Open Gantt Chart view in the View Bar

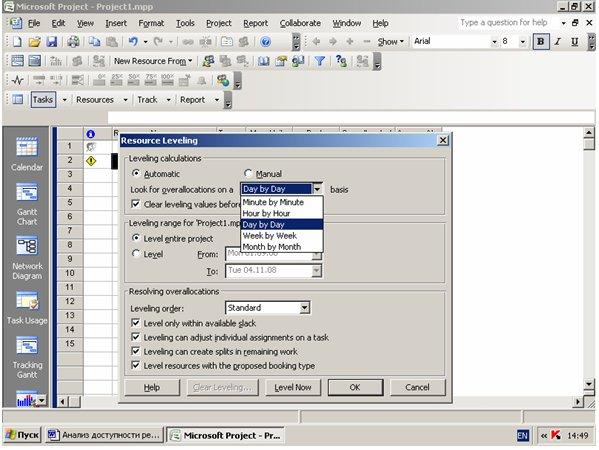[27, 204]
